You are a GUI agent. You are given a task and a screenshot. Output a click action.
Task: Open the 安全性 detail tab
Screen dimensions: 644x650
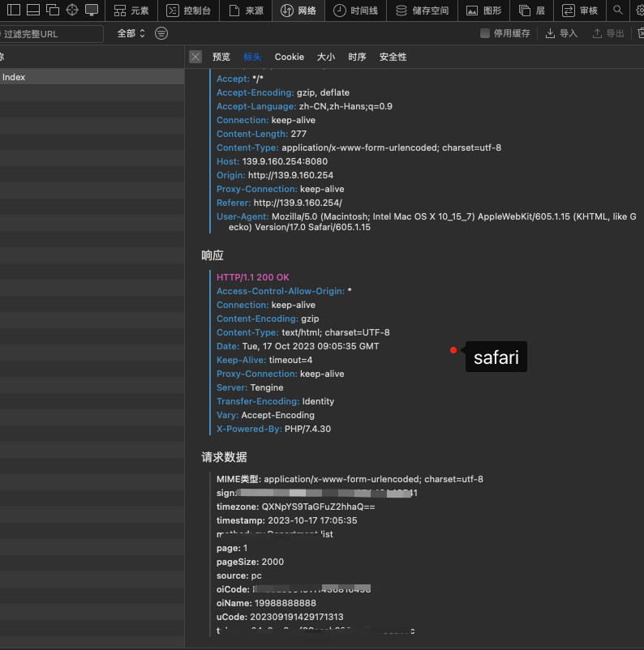tap(393, 57)
